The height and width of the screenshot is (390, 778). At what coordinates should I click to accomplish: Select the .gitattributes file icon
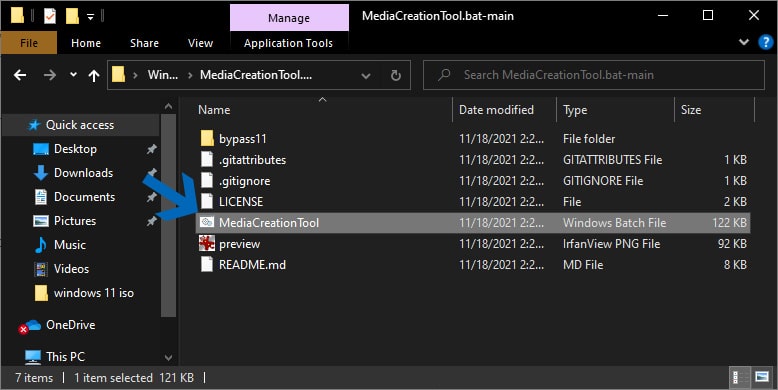207,159
